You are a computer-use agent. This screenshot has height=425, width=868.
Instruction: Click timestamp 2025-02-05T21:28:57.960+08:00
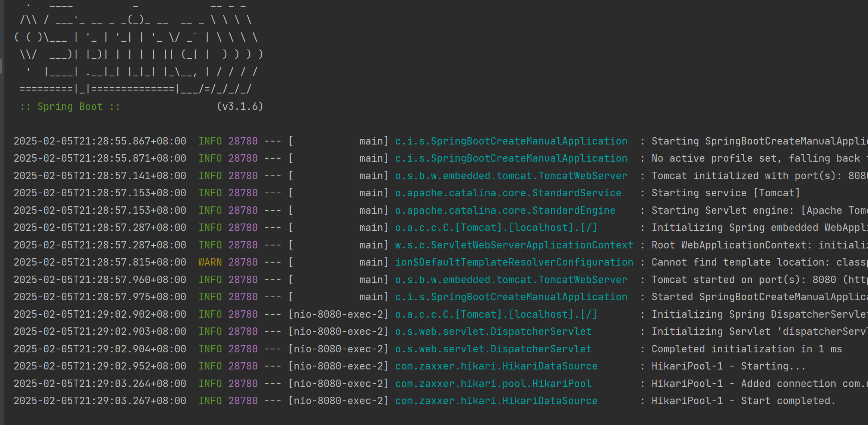pos(100,280)
